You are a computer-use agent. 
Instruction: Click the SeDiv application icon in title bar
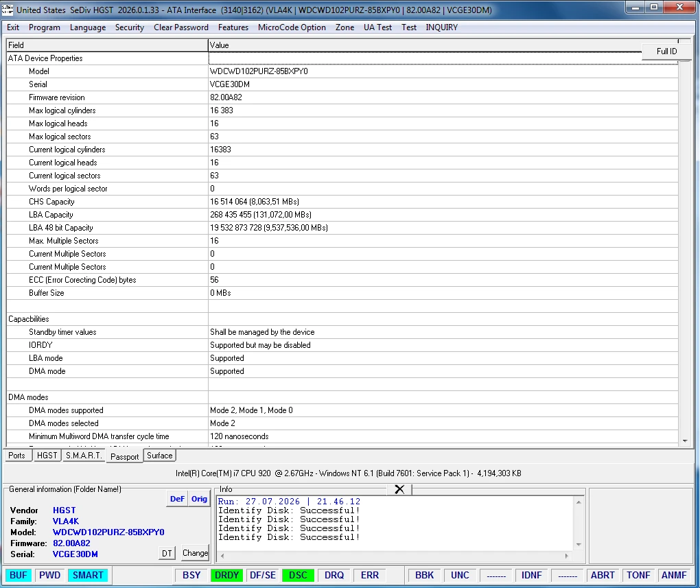pos(8,10)
